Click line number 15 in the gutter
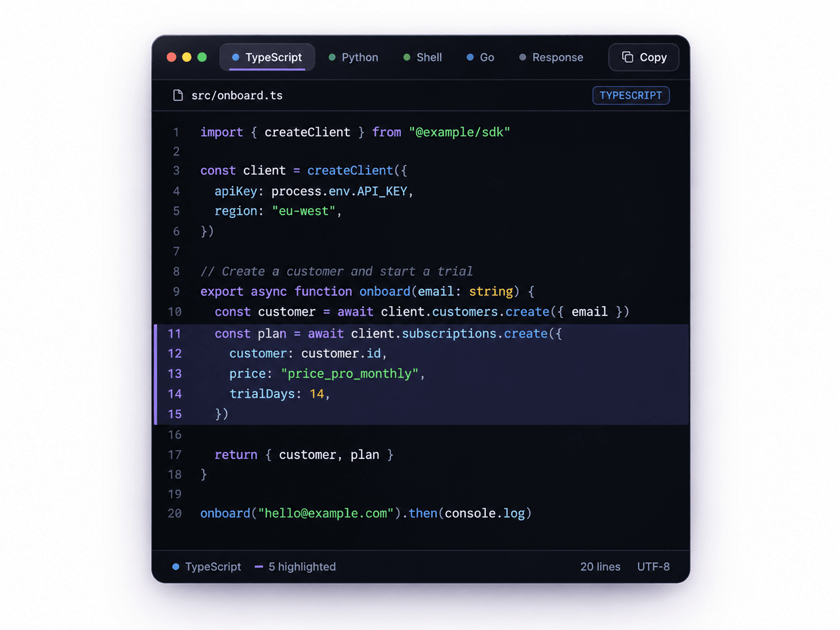The height and width of the screenshot is (630, 840). (174, 414)
